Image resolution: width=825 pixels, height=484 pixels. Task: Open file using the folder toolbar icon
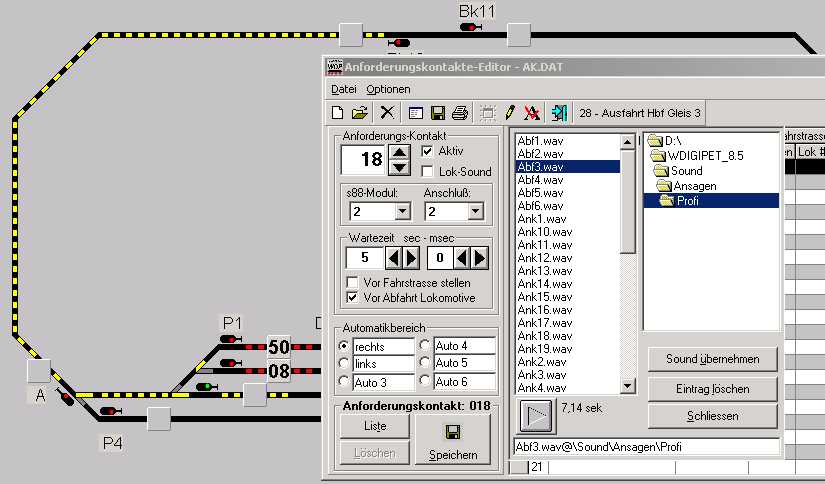coord(360,113)
